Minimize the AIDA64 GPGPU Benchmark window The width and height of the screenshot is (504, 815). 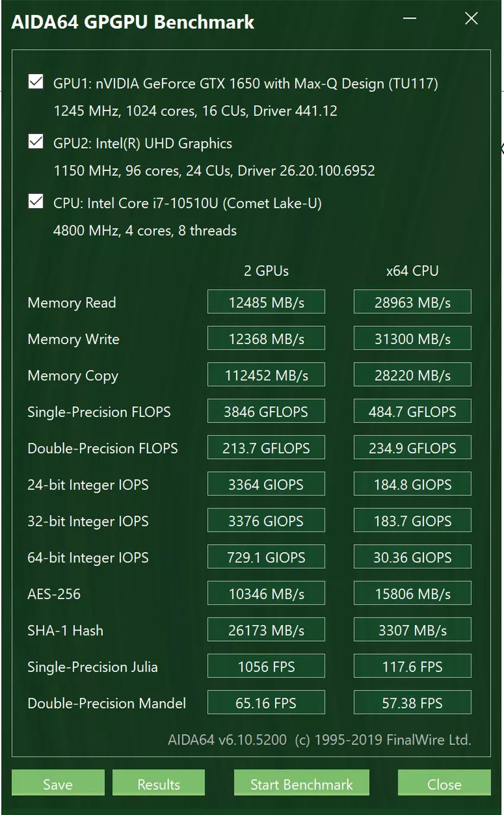click(x=410, y=19)
